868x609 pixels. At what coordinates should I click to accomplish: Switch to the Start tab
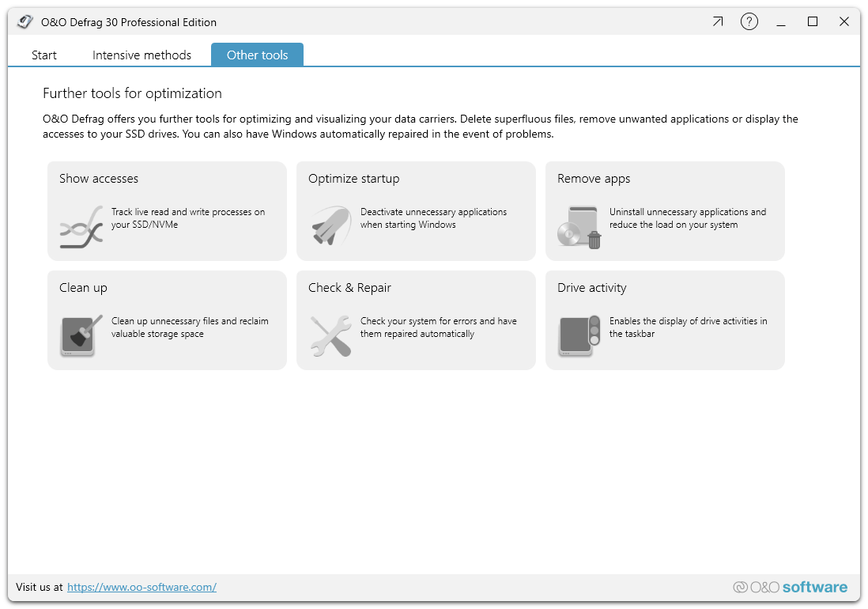click(x=43, y=55)
